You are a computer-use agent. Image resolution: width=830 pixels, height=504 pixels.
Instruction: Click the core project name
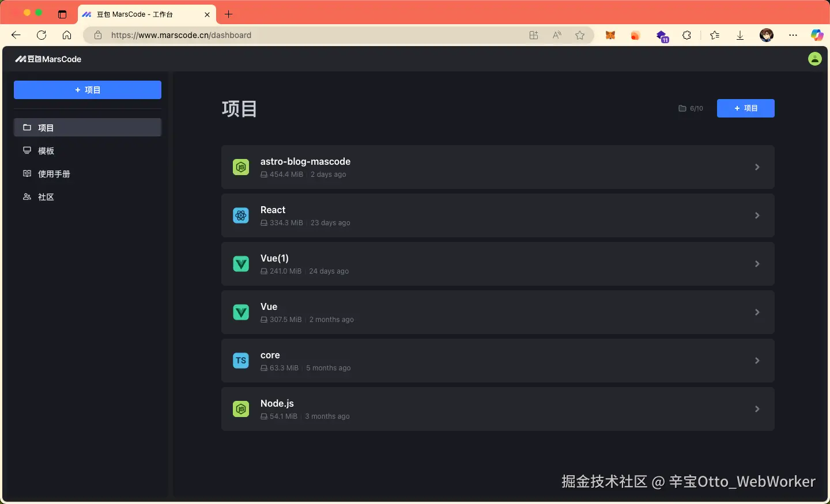(270, 355)
